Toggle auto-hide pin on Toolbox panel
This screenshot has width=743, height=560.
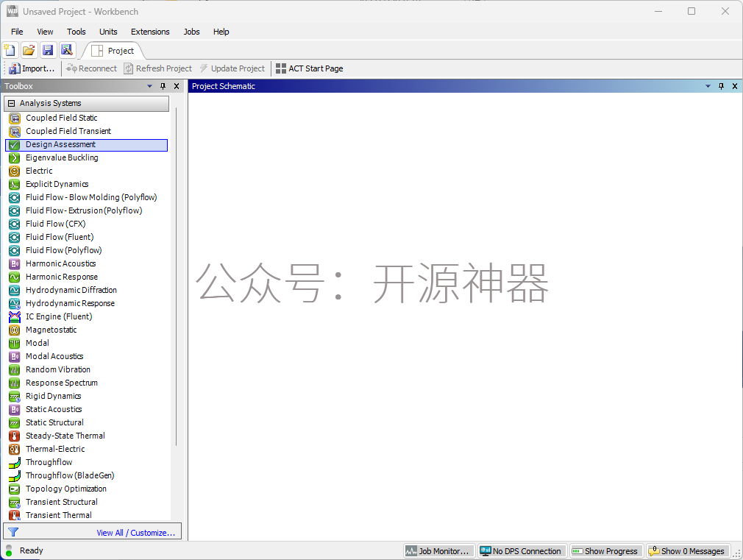(163, 86)
